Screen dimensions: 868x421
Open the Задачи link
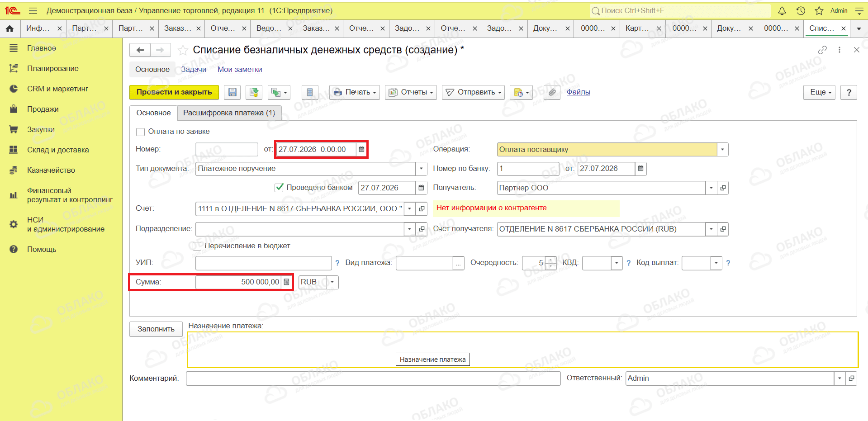[194, 70]
